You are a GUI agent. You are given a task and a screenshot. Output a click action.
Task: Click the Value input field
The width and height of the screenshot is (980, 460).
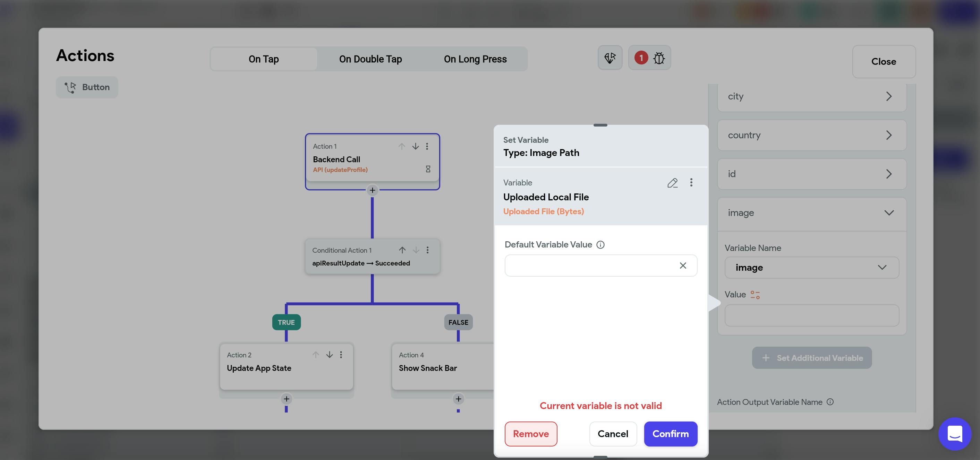coord(812,315)
